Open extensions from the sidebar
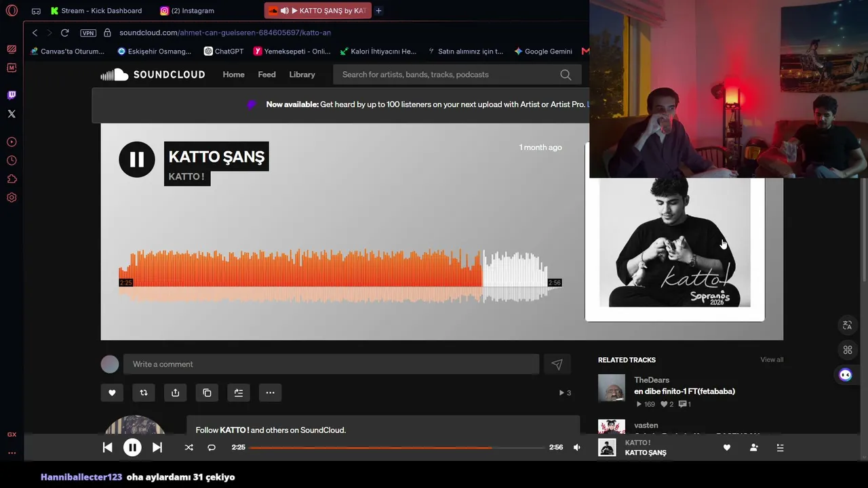 [12, 179]
